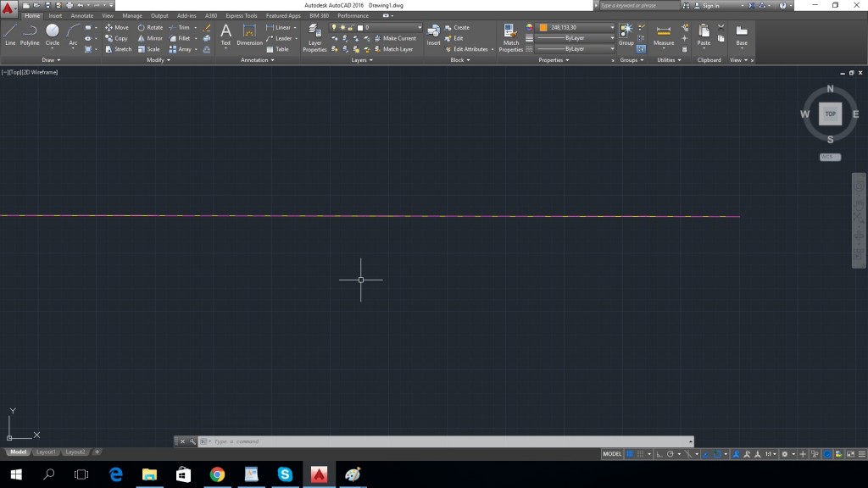Expand the Annotation panel
The width and height of the screenshot is (868, 488).
pos(258,60)
